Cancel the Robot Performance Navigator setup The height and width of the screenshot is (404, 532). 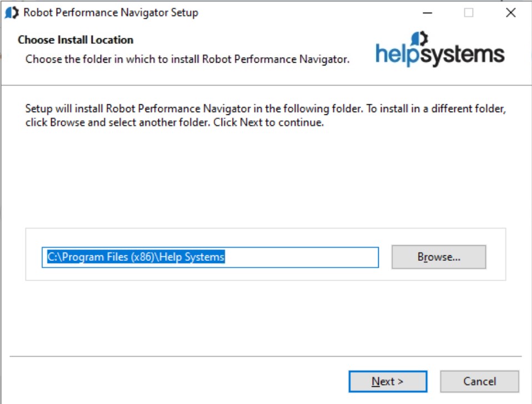tap(479, 381)
